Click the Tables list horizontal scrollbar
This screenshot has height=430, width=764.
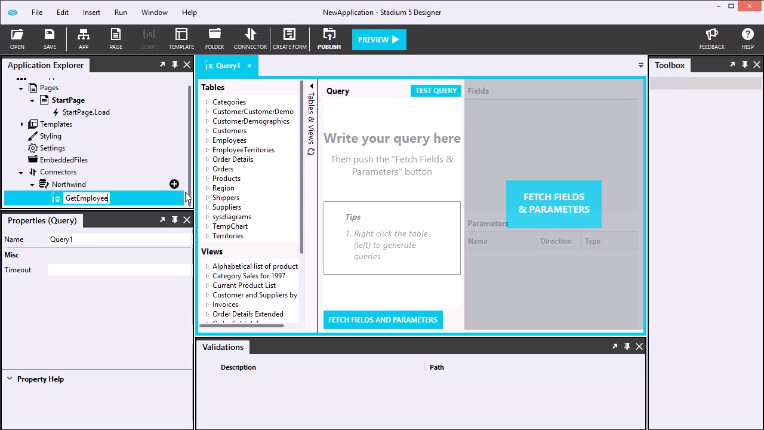coord(243,325)
